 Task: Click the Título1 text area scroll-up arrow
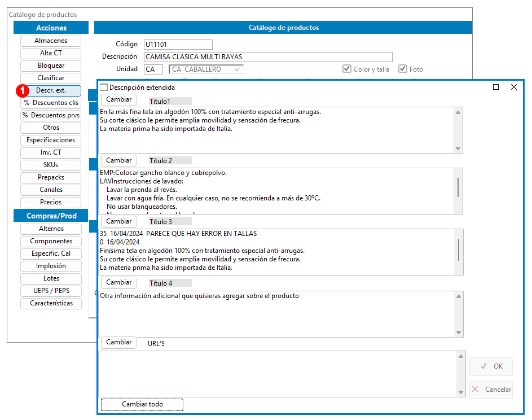pos(458,112)
